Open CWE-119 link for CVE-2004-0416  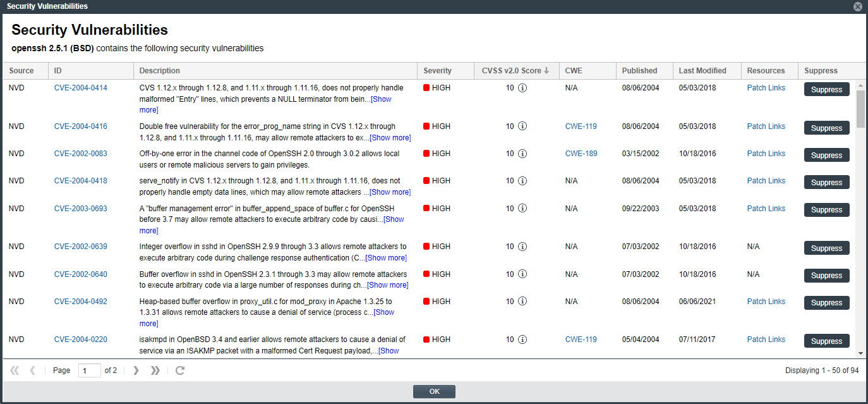(x=581, y=126)
